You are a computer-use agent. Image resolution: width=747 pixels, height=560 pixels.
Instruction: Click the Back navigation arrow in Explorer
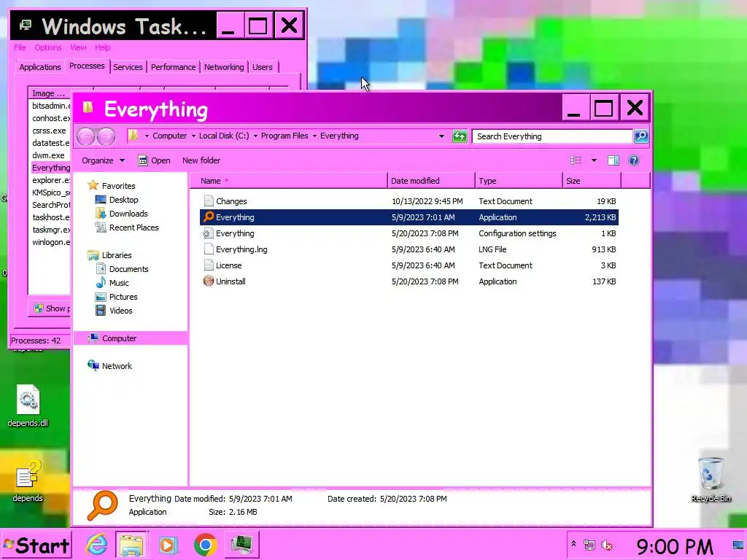[x=86, y=136]
